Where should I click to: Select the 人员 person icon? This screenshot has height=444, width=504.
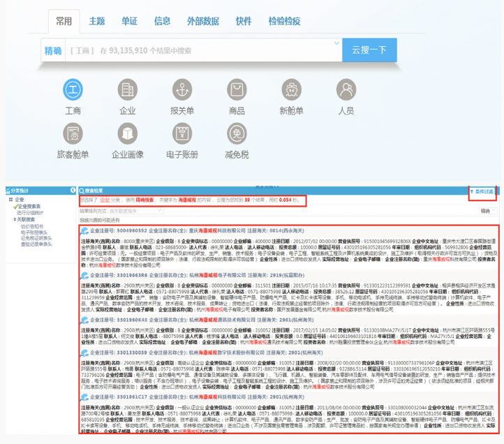coord(346,89)
